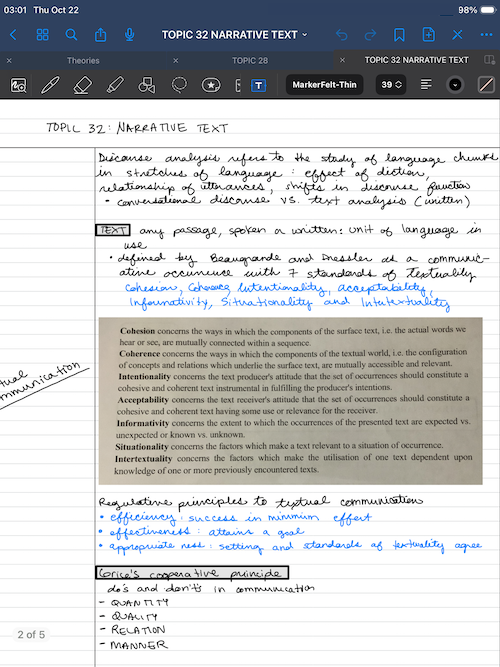Tap the share/export icon

[100, 34]
